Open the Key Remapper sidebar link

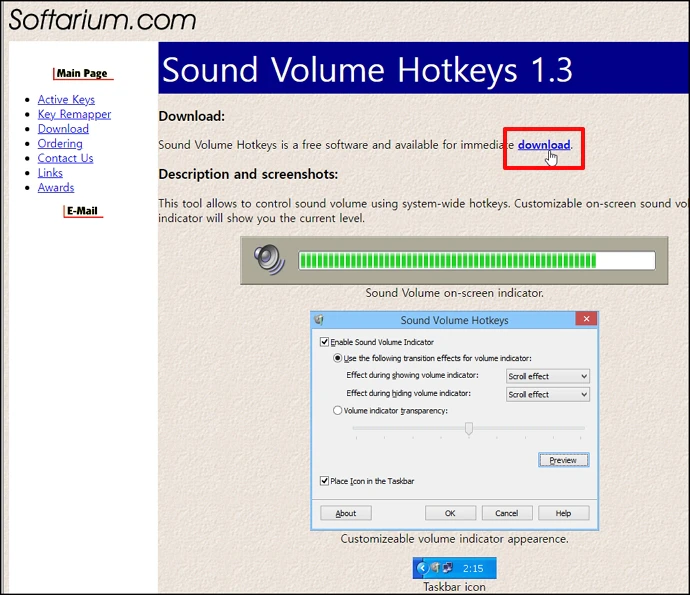point(74,114)
